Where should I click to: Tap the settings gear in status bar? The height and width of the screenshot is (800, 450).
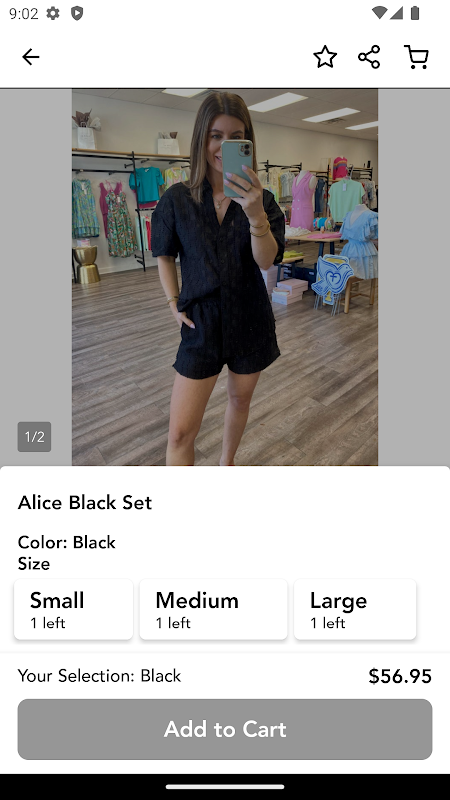53,13
